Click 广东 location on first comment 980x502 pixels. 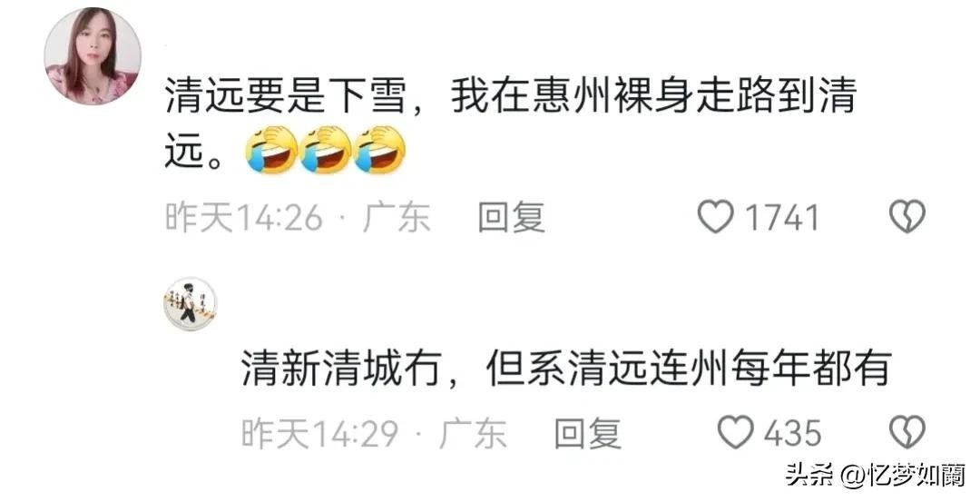(x=397, y=218)
